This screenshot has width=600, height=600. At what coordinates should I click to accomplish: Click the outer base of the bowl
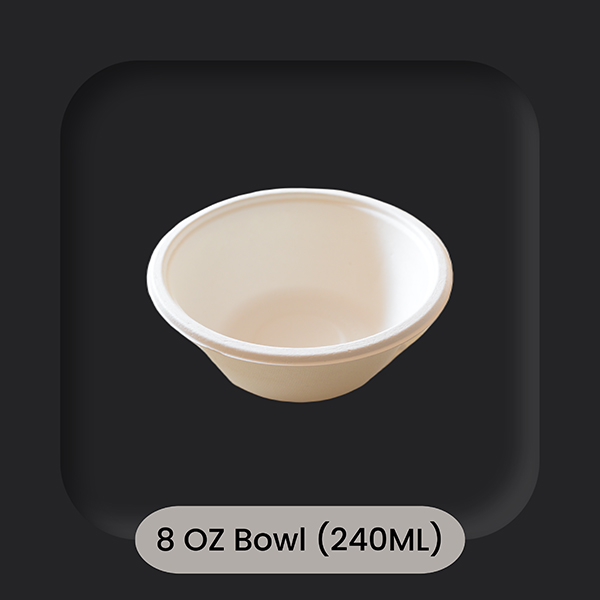[x=300, y=383]
